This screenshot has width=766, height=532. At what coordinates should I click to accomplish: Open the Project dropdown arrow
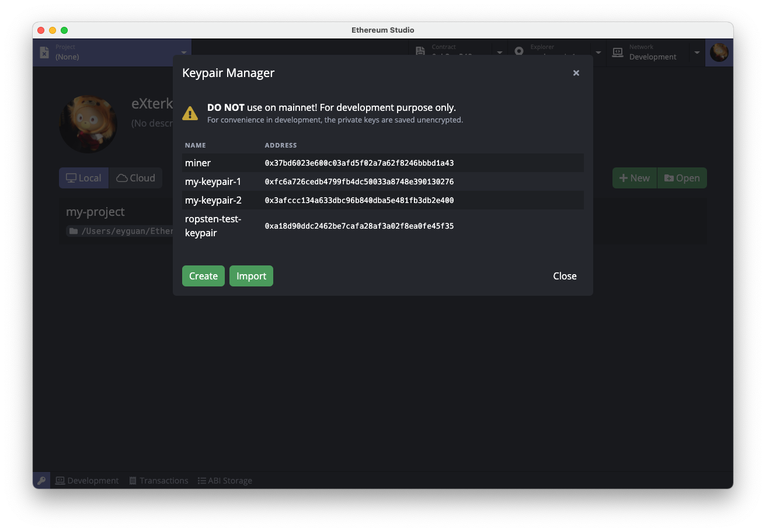[x=184, y=52]
